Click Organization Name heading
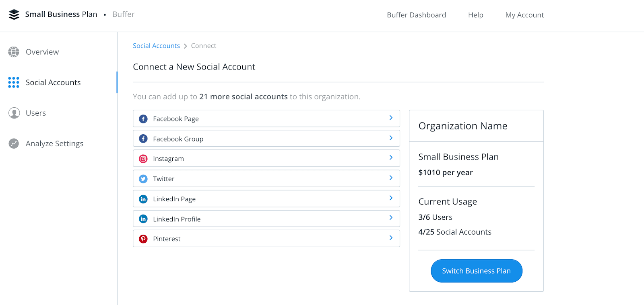Image resolution: width=644 pixels, height=305 pixels. [463, 126]
